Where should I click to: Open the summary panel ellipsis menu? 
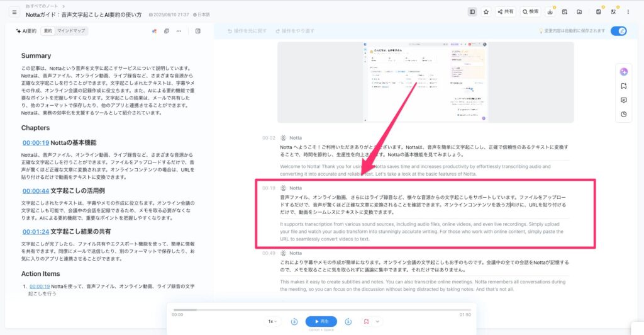179,31
